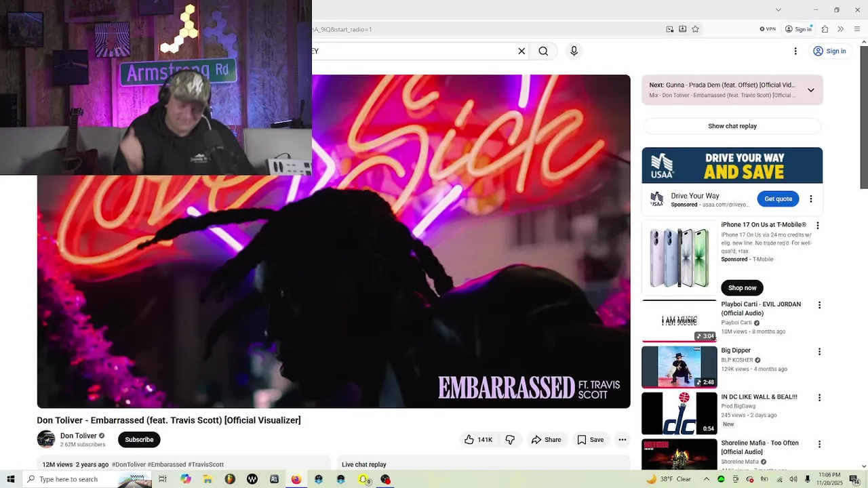This screenshot has width=868, height=488.
Task: Click the Live chat replay heading
Action: tap(364, 465)
